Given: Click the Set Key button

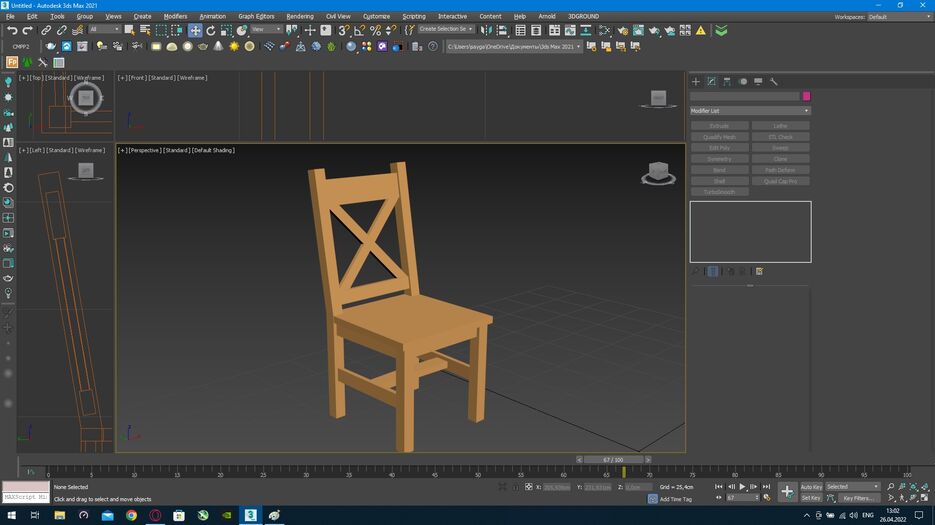Looking at the screenshot, I should click(x=811, y=498).
